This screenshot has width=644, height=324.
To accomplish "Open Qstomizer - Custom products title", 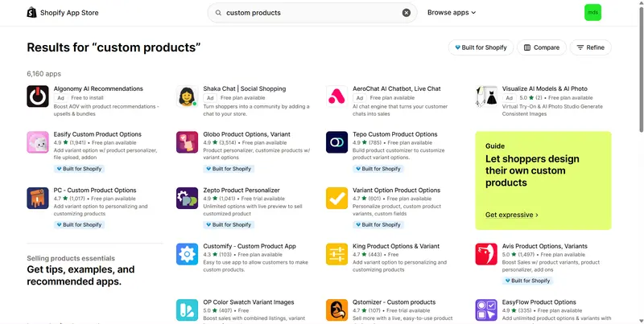I will pyautogui.click(x=394, y=302).
